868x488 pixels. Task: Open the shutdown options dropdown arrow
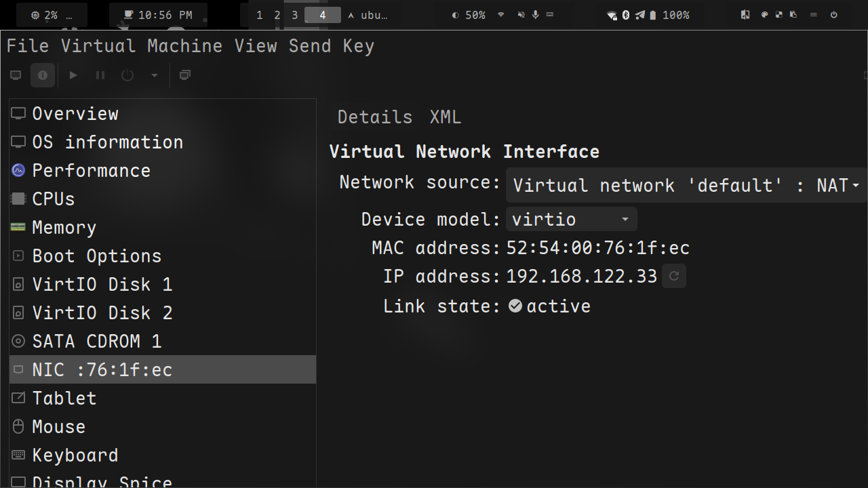tap(155, 75)
